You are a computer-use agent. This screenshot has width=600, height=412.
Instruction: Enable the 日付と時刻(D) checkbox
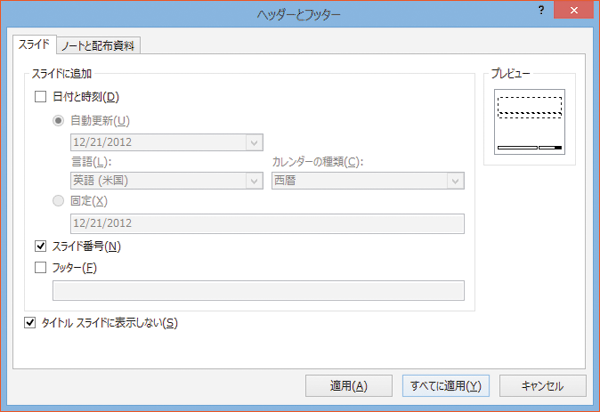[41, 96]
